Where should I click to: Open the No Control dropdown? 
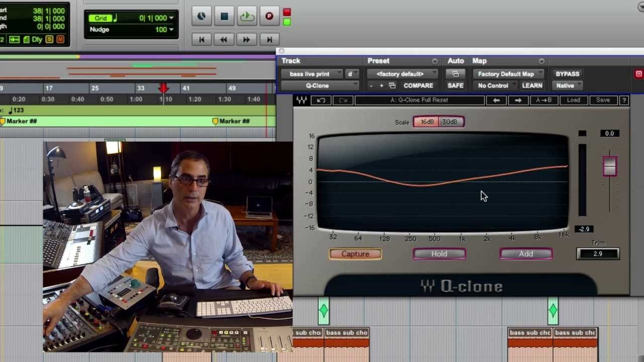click(496, 85)
